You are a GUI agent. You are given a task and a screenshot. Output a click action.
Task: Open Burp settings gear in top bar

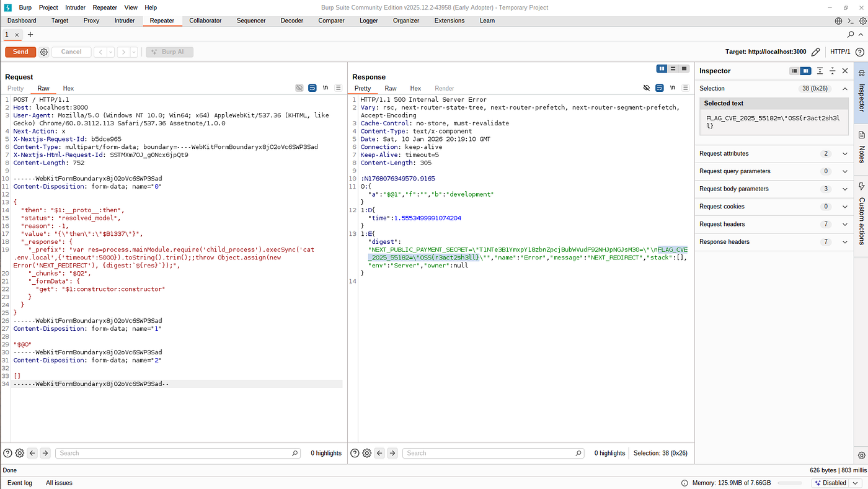[x=862, y=20]
